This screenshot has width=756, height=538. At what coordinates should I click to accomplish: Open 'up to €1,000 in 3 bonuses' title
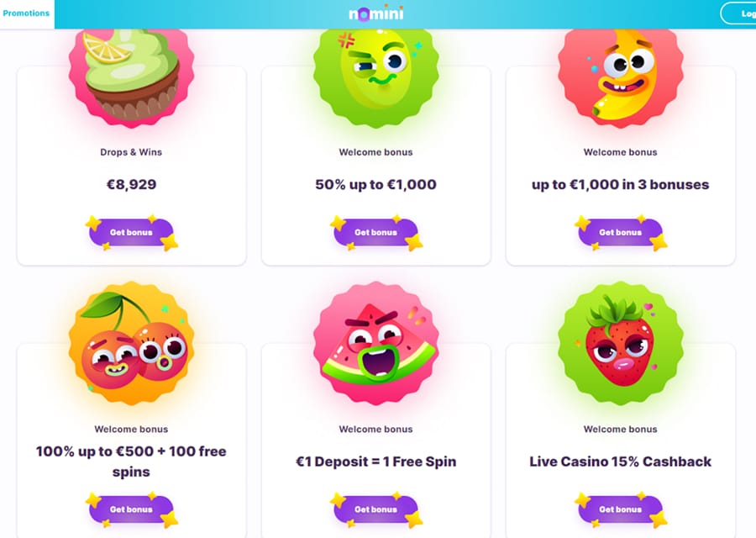[x=621, y=185]
